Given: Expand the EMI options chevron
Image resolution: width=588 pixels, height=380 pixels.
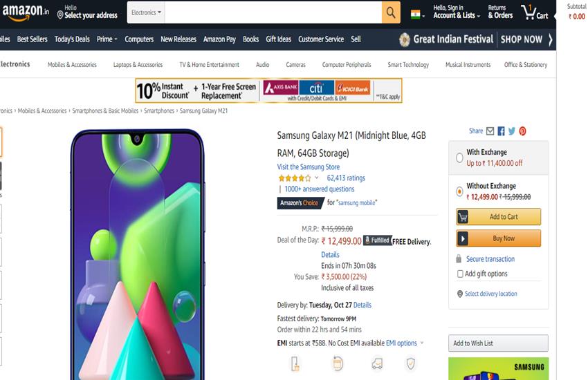Looking at the screenshot, I should [422, 343].
